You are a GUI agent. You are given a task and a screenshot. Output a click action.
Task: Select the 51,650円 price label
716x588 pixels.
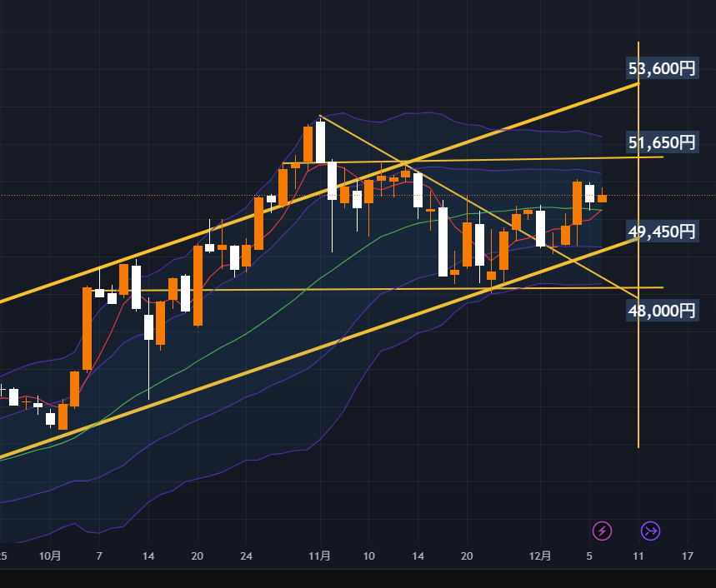coord(662,142)
